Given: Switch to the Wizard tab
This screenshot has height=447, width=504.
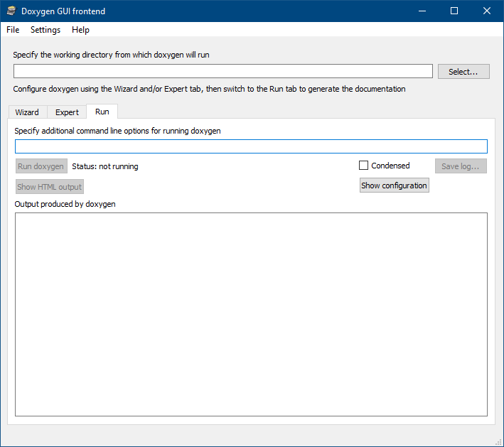Looking at the screenshot, I should pos(27,112).
